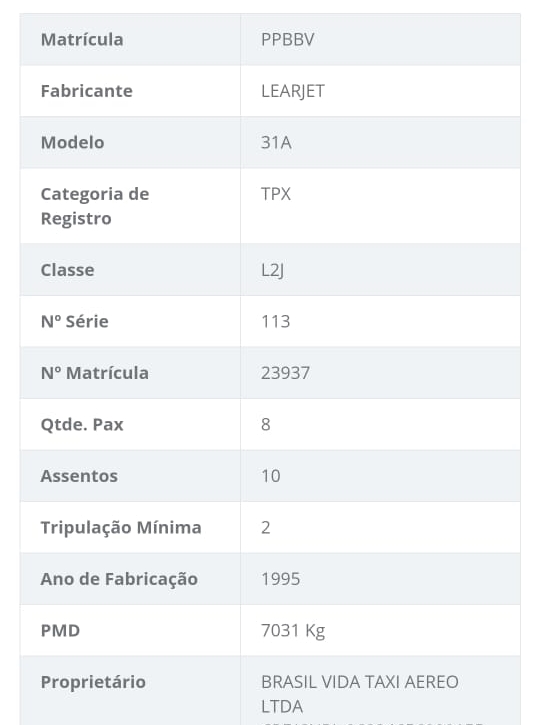Click the Qtde. Pax value 8
Image resolution: width=540 pixels, height=725 pixels.
click(x=266, y=424)
